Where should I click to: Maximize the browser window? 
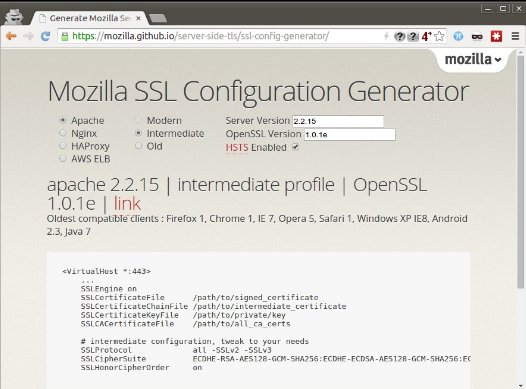(503, 8)
